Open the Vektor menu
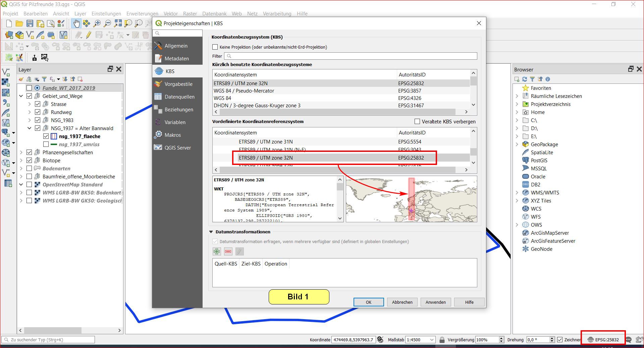644x348 pixels. [x=170, y=14]
